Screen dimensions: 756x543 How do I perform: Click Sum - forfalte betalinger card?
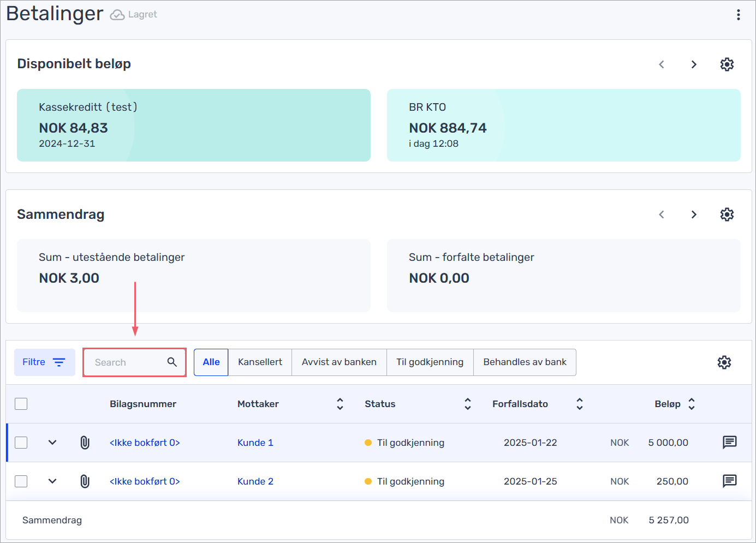[x=564, y=276]
